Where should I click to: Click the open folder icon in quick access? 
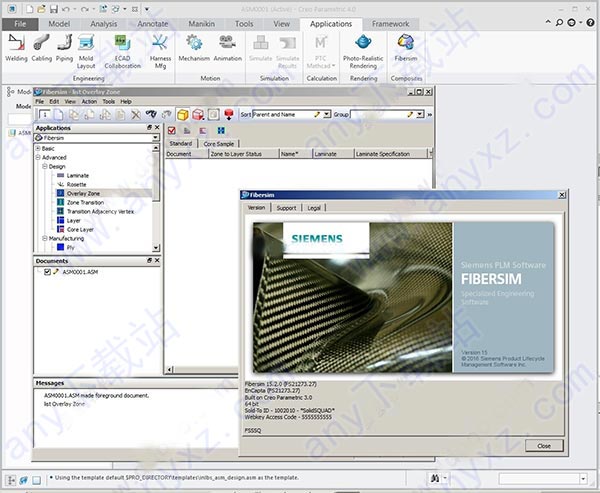(x=41, y=9)
